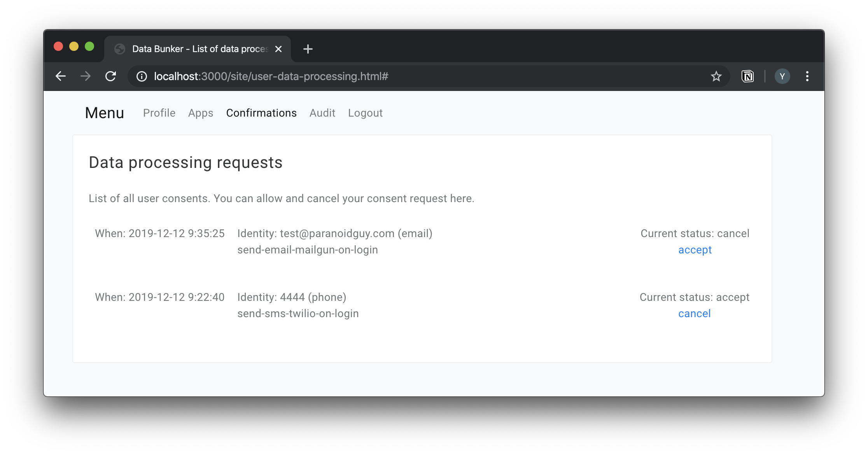
Task: Open the site information icon
Action: point(142,76)
